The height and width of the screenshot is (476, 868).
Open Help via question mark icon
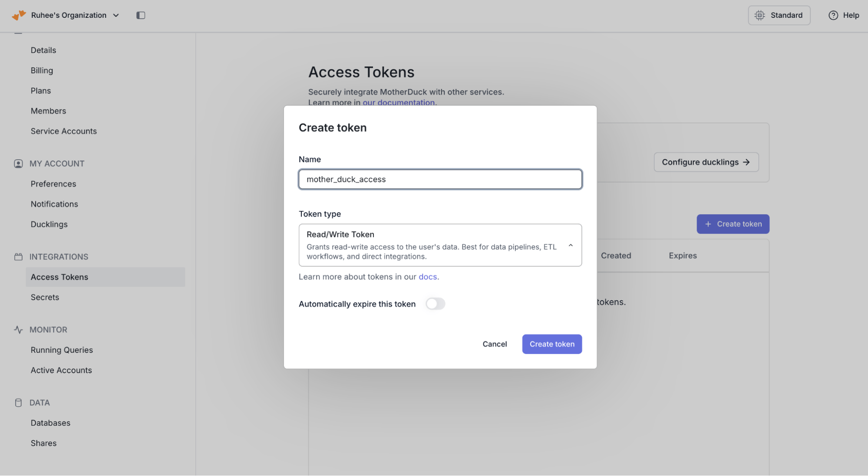click(x=833, y=15)
